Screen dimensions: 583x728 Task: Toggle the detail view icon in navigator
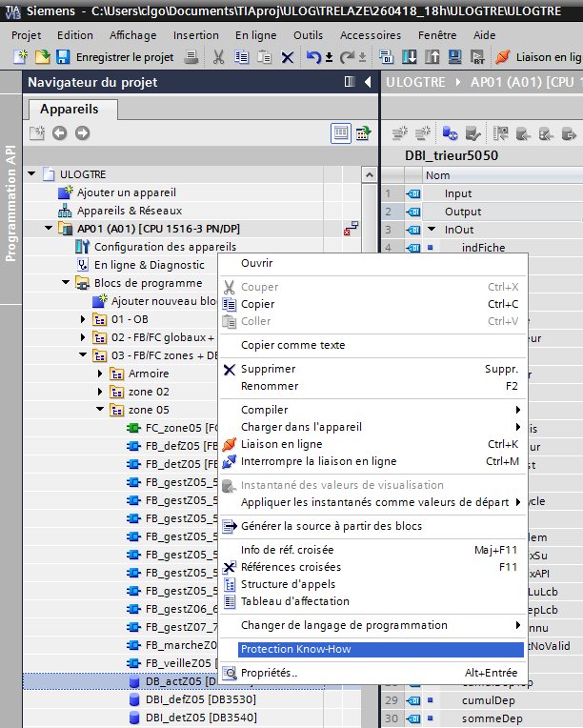(341, 133)
